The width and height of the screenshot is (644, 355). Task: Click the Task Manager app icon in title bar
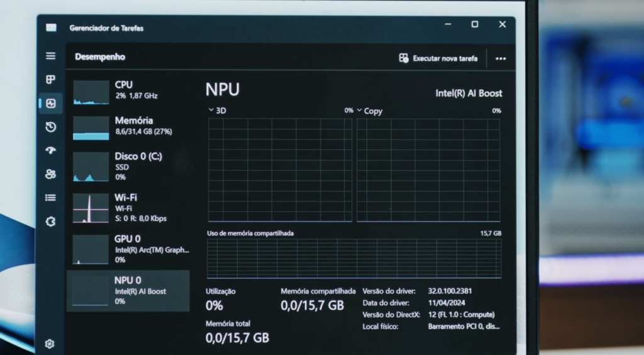(x=51, y=28)
